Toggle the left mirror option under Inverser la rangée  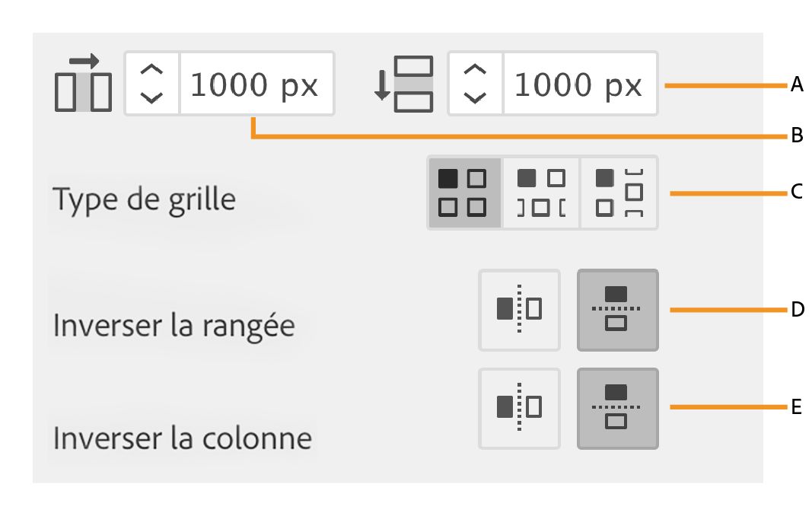tap(520, 311)
